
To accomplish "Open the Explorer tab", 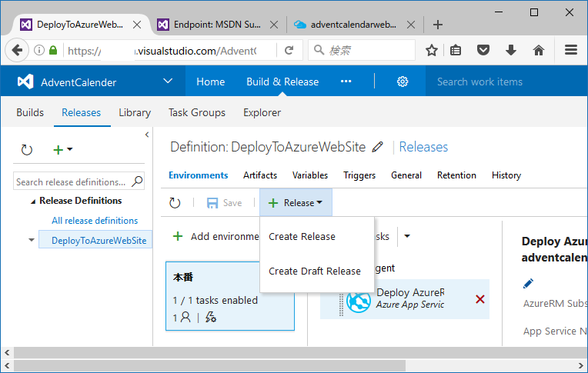I will coord(262,112).
